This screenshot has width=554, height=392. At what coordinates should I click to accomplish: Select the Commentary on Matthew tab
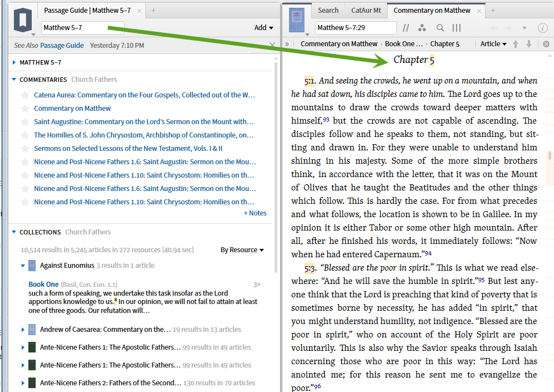432,11
